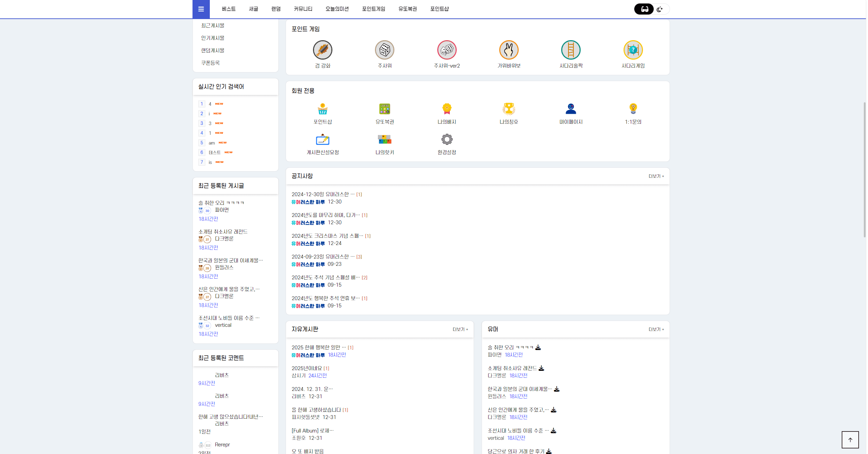
Task: Click the page vertical scrollbar
Action: point(865,170)
